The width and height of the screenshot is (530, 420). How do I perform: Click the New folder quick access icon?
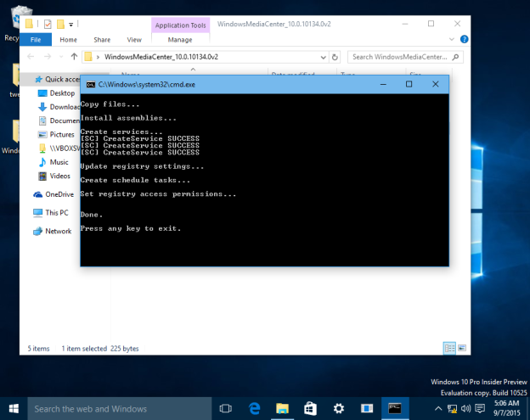tap(60, 24)
